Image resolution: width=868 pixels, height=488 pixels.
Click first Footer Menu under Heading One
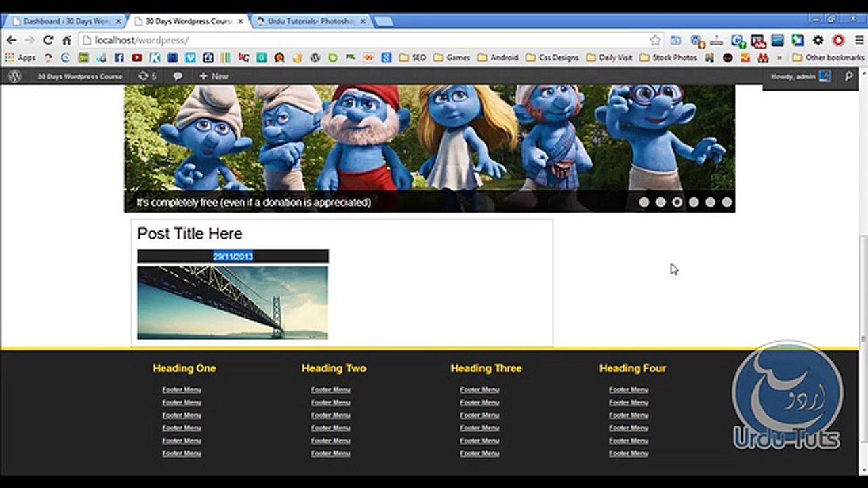click(182, 390)
